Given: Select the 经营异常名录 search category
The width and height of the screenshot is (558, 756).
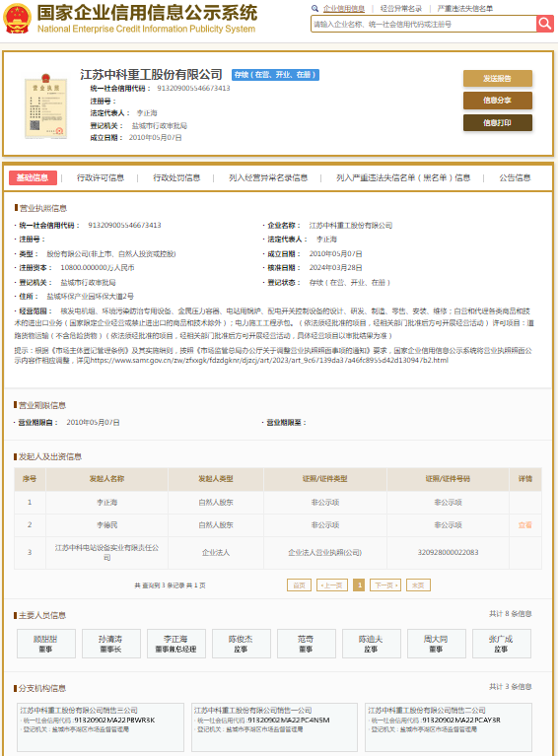Looking at the screenshot, I should pyautogui.click(x=401, y=8).
